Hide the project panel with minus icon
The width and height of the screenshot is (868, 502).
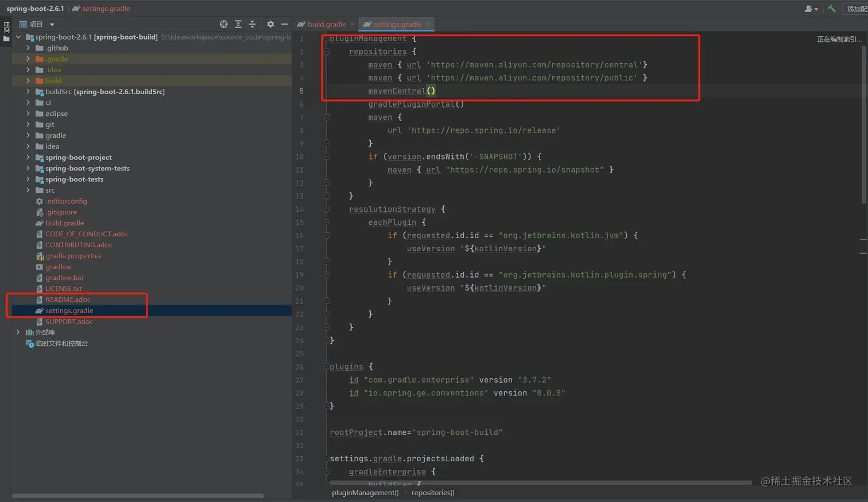click(284, 24)
